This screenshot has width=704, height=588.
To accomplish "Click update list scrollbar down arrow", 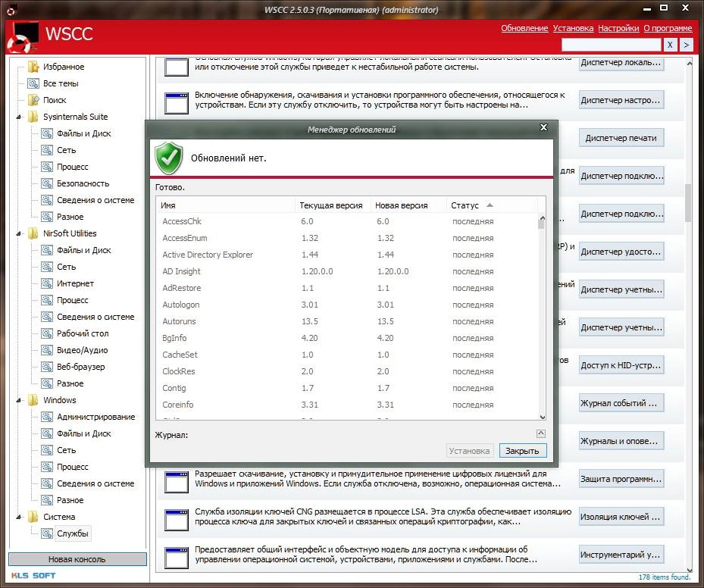I will [x=542, y=417].
